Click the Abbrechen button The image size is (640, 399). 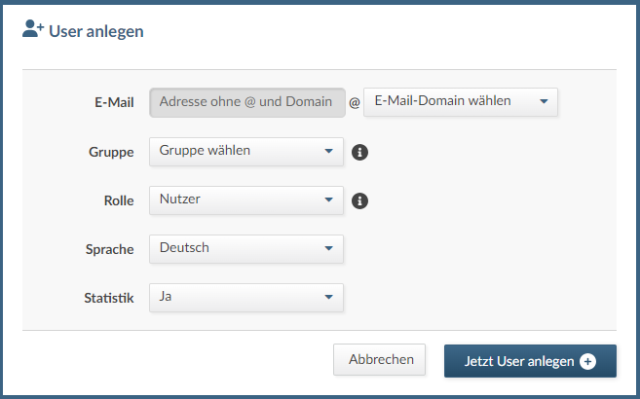pyautogui.click(x=380, y=359)
